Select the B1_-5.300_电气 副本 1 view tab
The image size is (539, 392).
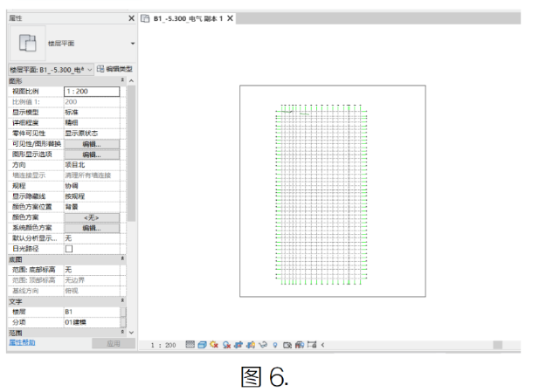188,18
